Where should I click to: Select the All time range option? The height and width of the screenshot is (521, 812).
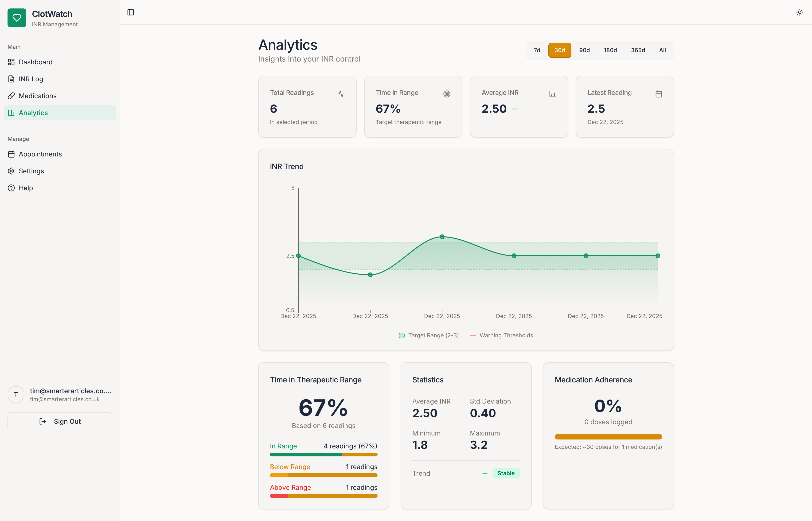click(x=662, y=50)
